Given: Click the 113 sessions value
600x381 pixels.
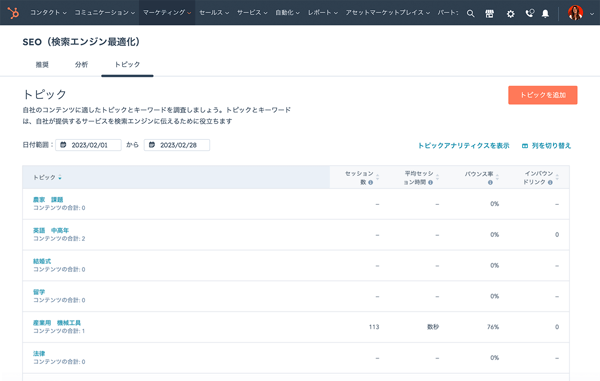Looking at the screenshot, I should pyautogui.click(x=374, y=327).
